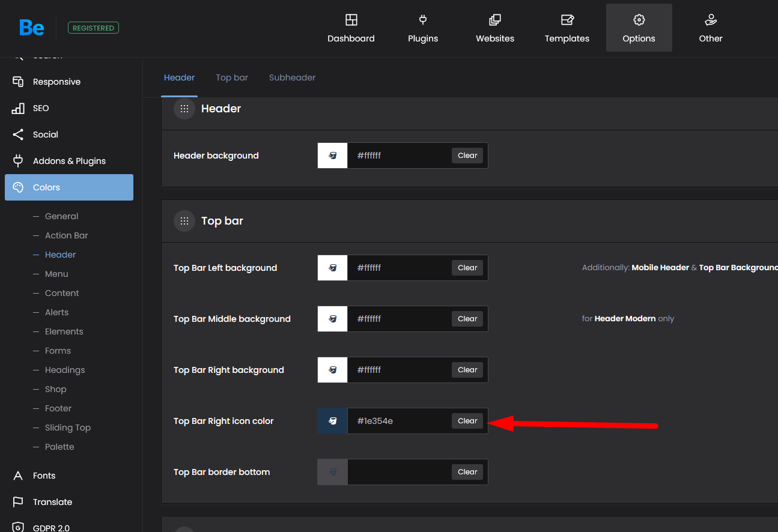This screenshot has height=532, width=778.
Task: Edit the Top Bar Middle background hex value
Action: pyautogui.click(x=399, y=319)
